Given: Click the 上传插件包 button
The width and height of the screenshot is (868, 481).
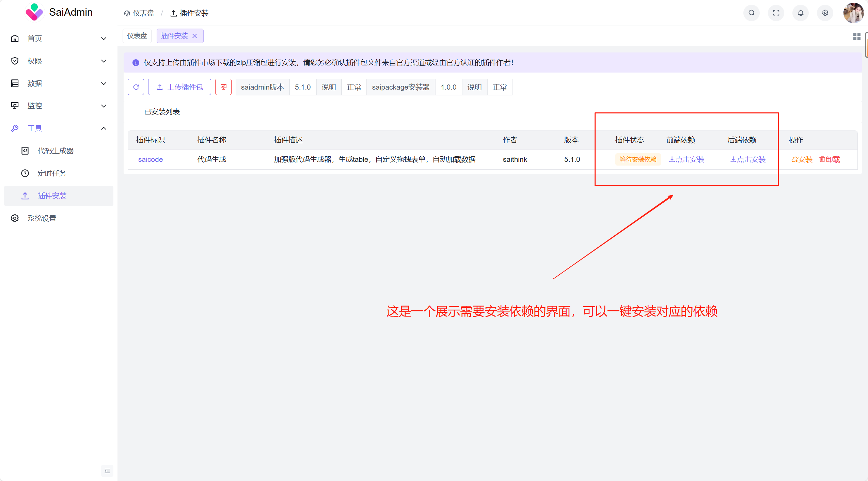Looking at the screenshot, I should 179,87.
